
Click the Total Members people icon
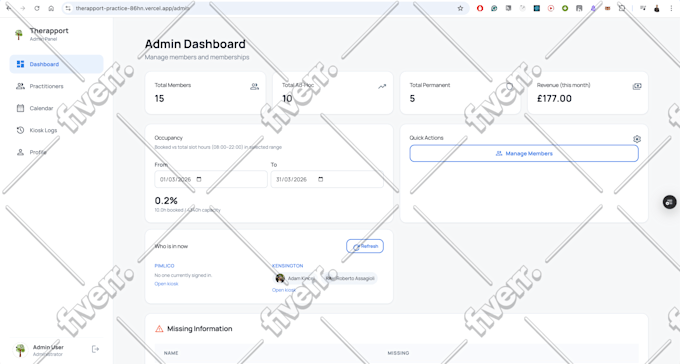click(255, 87)
